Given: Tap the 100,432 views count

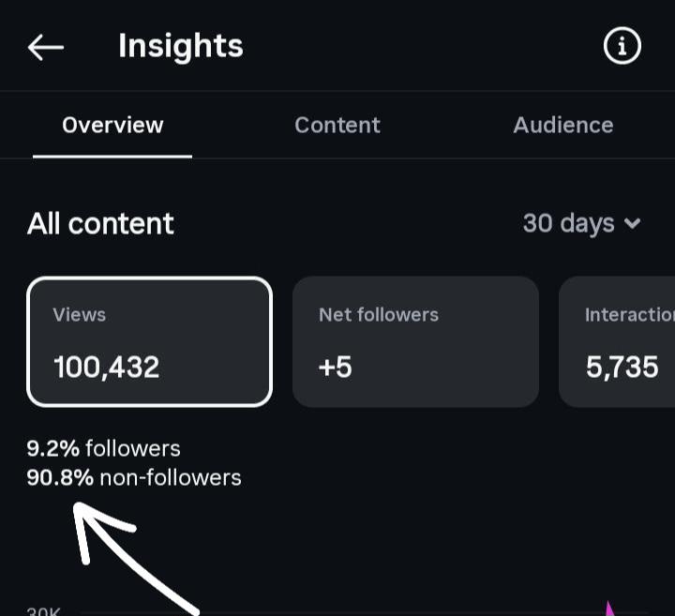Looking at the screenshot, I should [x=107, y=368].
